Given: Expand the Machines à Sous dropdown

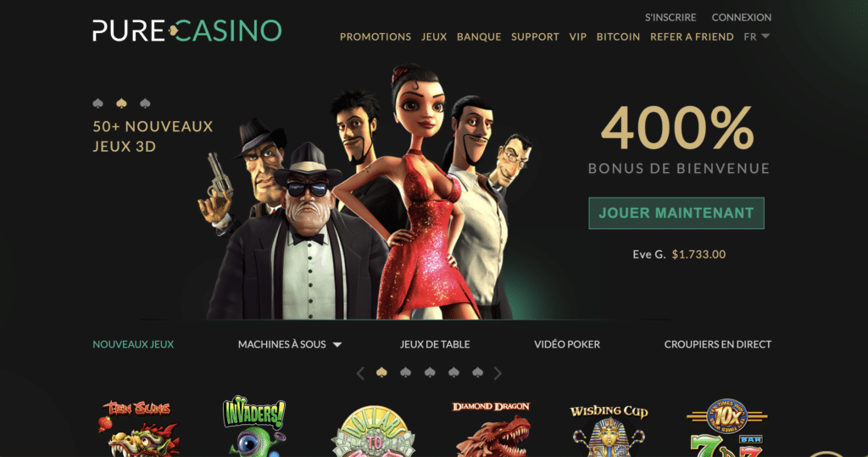Looking at the screenshot, I should tap(290, 344).
